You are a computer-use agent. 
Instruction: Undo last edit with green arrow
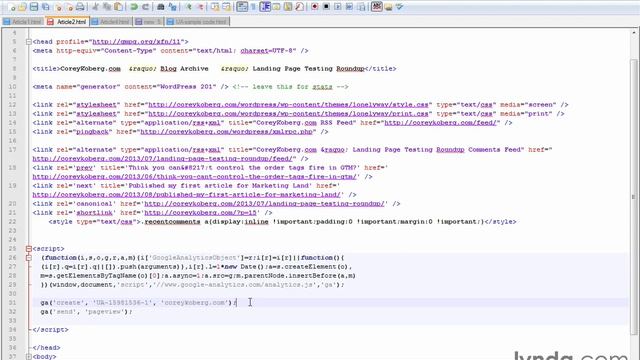pyautogui.click(x=133, y=7)
